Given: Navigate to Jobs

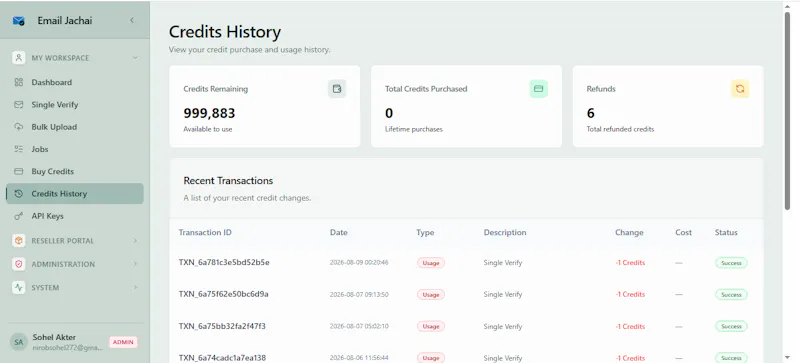Looking at the screenshot, I should 75,149.
